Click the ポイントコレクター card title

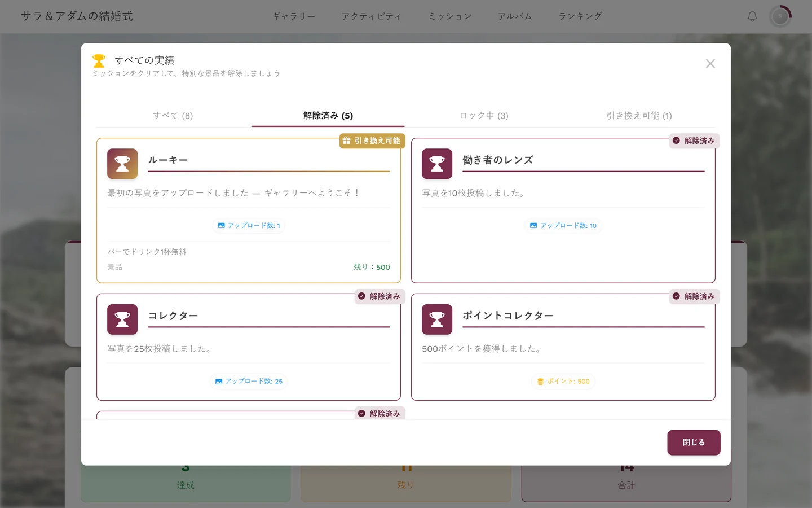click(x=508, y=316)
